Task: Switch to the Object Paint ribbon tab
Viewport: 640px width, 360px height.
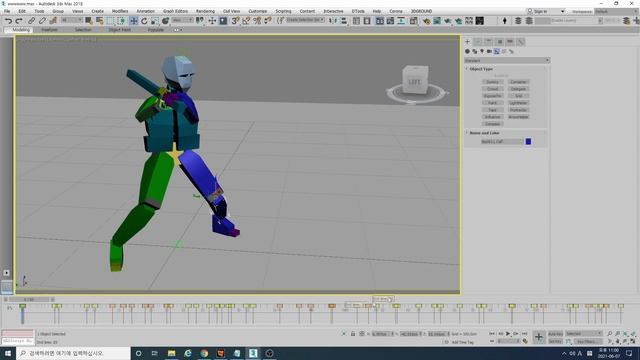Action: point(120,30)
